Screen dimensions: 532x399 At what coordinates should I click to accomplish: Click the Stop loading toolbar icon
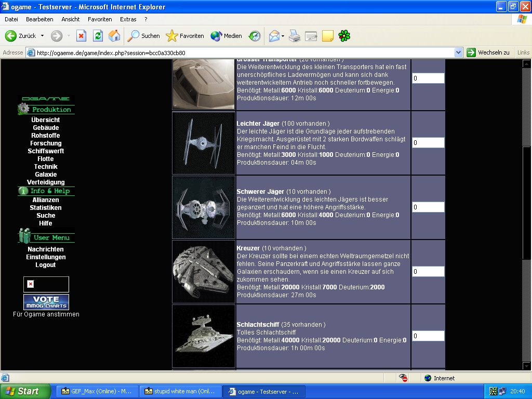[81, 36]
